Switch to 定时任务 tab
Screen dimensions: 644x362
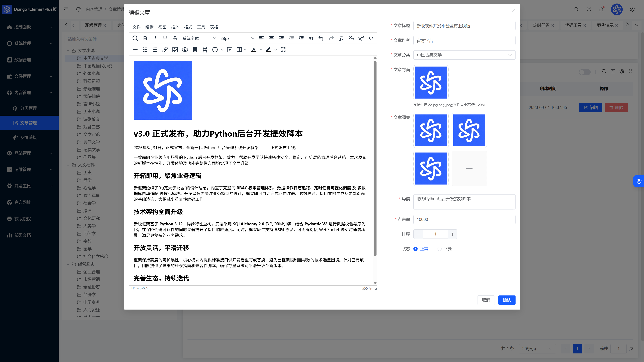click(541, 25)
